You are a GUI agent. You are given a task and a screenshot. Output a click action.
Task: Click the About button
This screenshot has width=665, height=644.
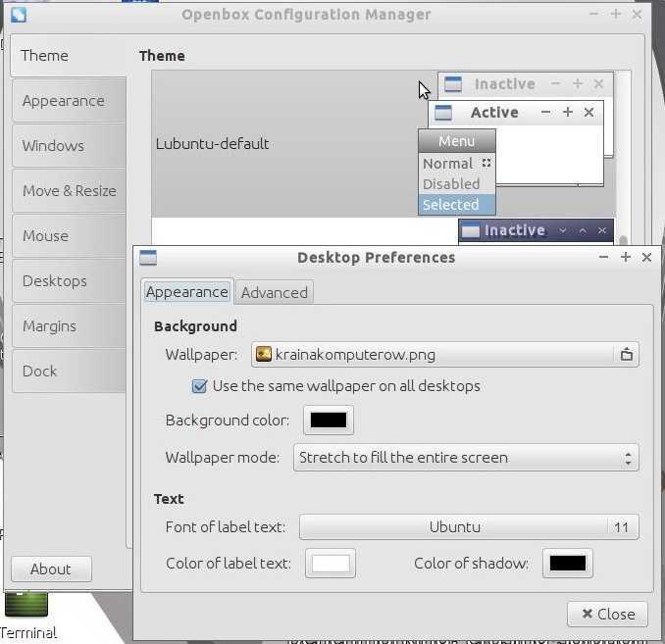(x=51, y=569)
